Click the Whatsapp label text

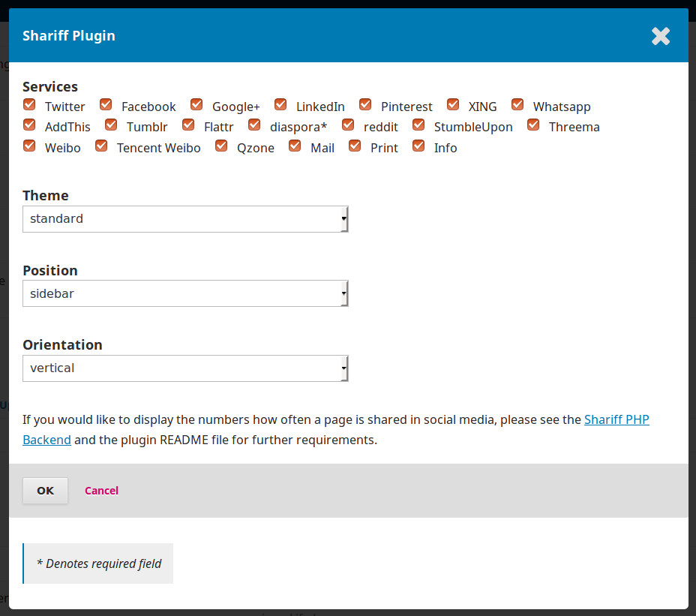coord(562,107)
